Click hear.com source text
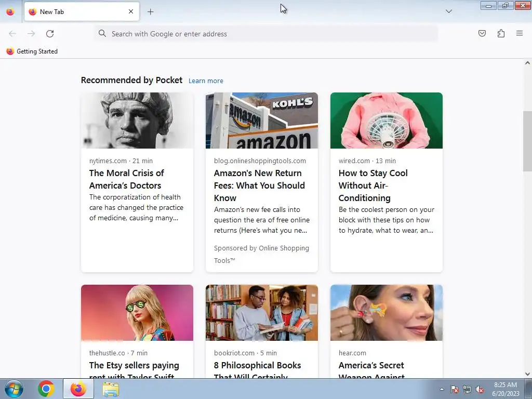This screenshot has height=399, width=532. 352,353
